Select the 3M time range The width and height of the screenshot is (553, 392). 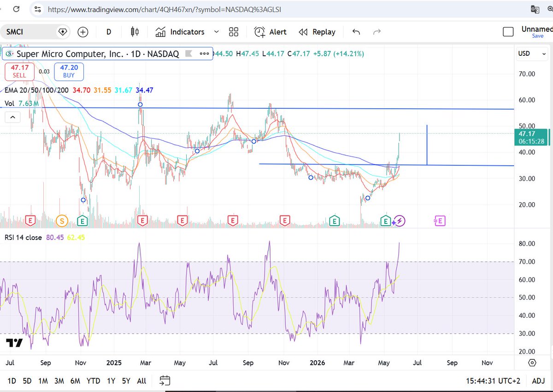[x=59, y=381]
